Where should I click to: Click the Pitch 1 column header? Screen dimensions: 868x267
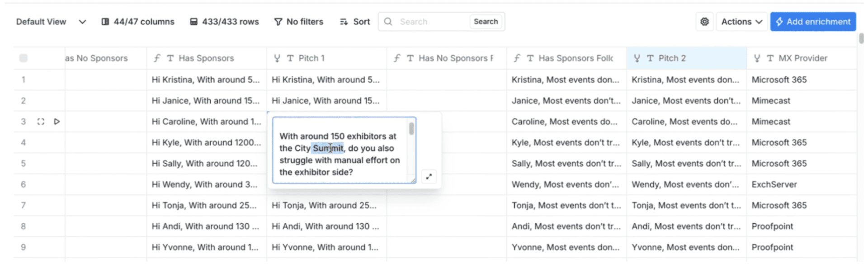(x=326, y=58)
